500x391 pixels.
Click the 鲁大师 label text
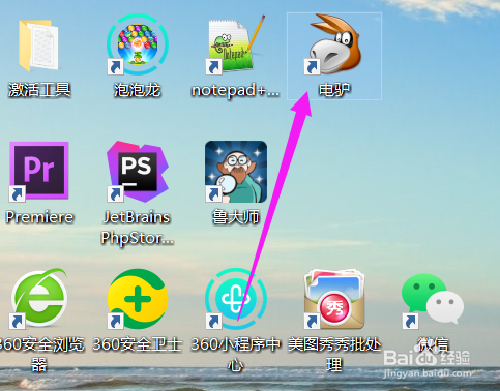tap(236, 217)
